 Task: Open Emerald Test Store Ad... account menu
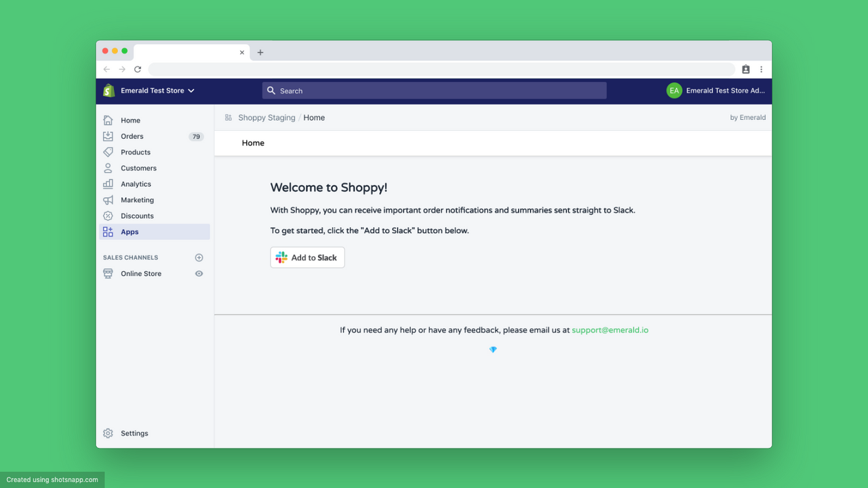[x=716, y=90]
